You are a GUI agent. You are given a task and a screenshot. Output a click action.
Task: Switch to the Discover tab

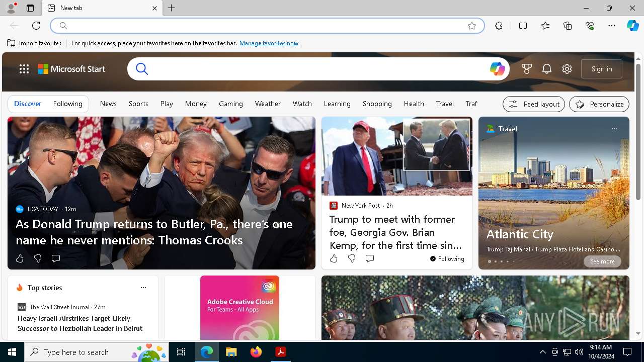coord(28,104)
